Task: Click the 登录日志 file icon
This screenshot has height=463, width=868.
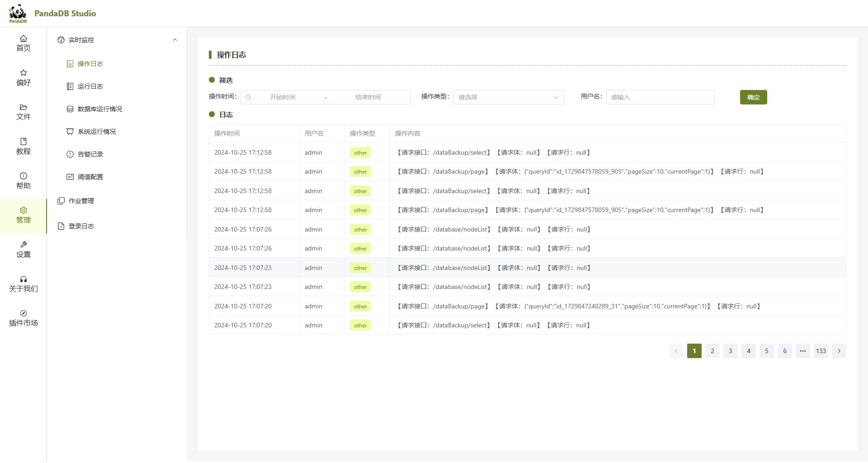Action: click(x=61, y=226)
